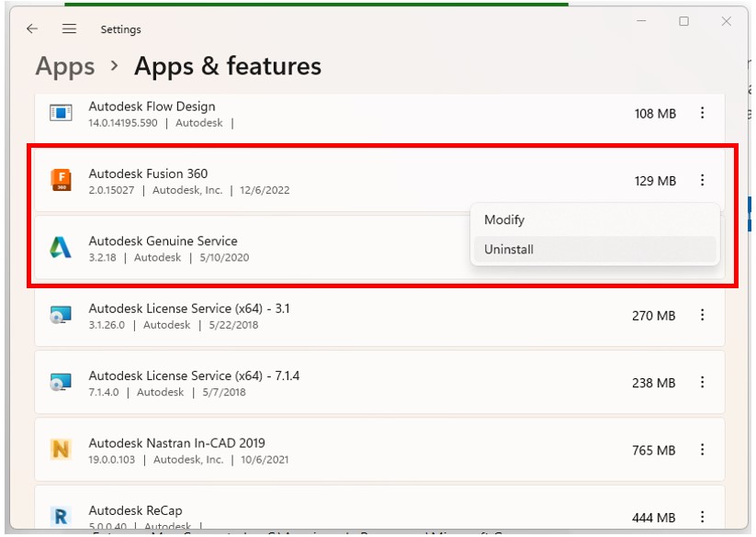Click the License Service 7.1.4 installer icon

point(61,383)
